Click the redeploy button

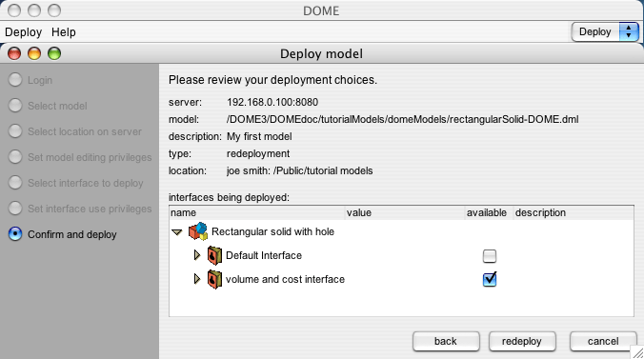tap(522, 341)
